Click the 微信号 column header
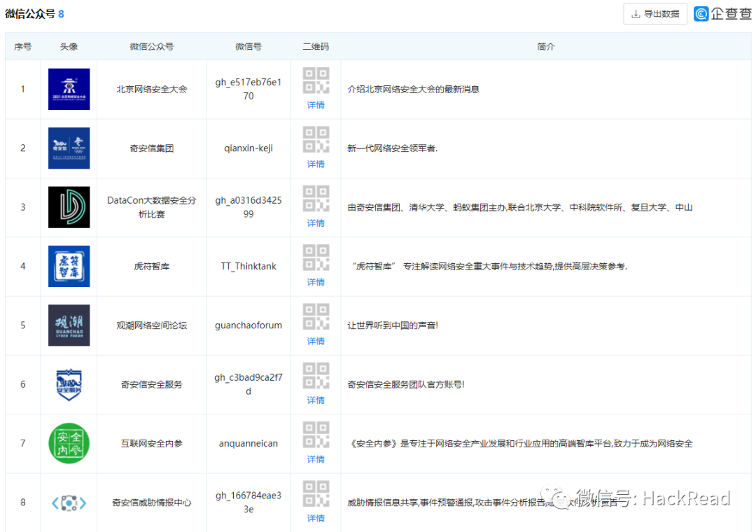 pyautogui.click(x=248, y=47)
